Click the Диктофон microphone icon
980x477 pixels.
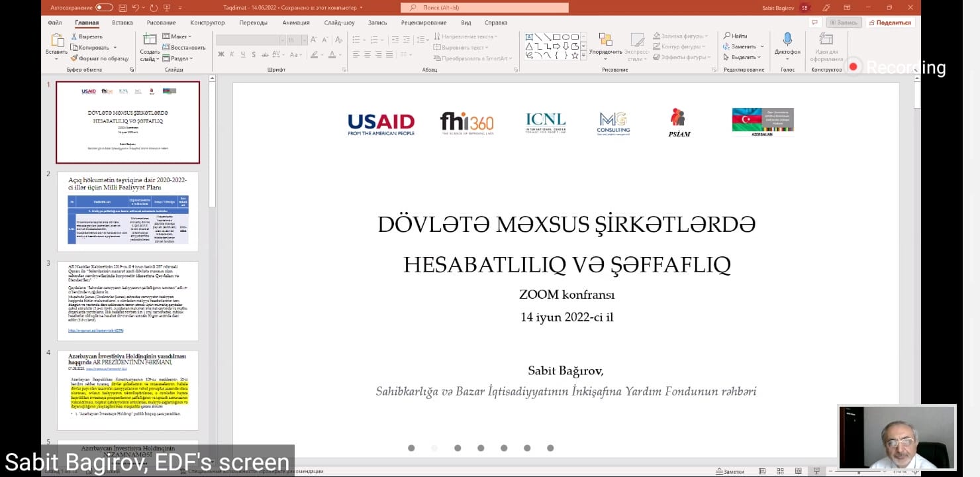787,39
